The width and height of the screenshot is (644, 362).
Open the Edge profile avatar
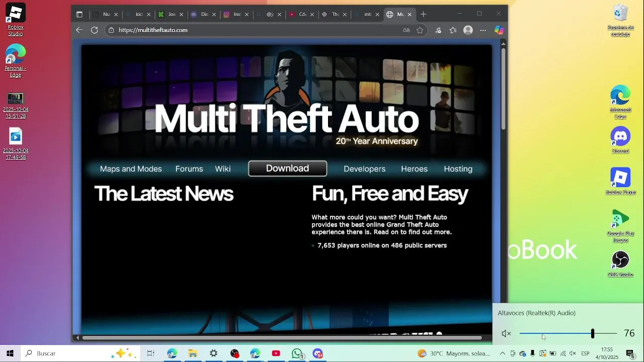(468, 30)
